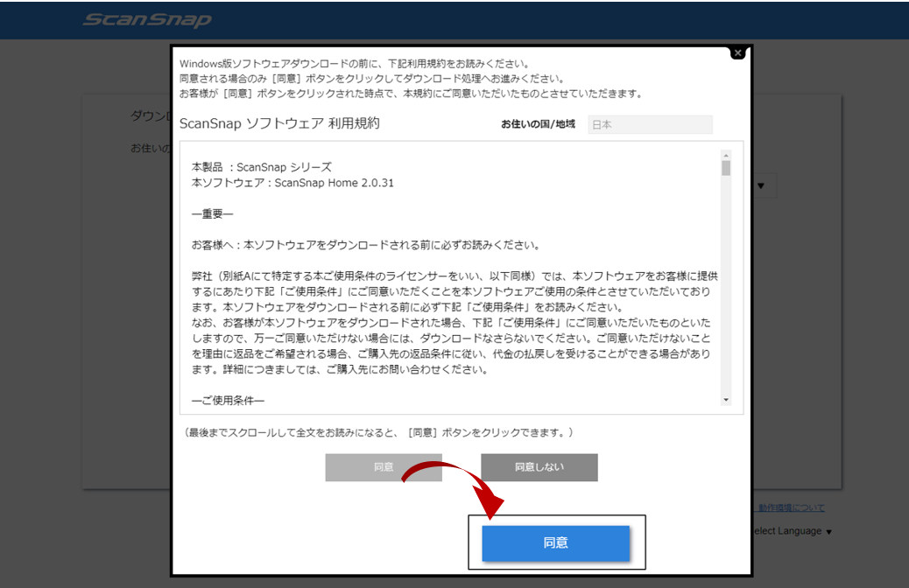909x588 pixels.
Task: Click the arrow beside Select Language
Action: pos(828,532)
